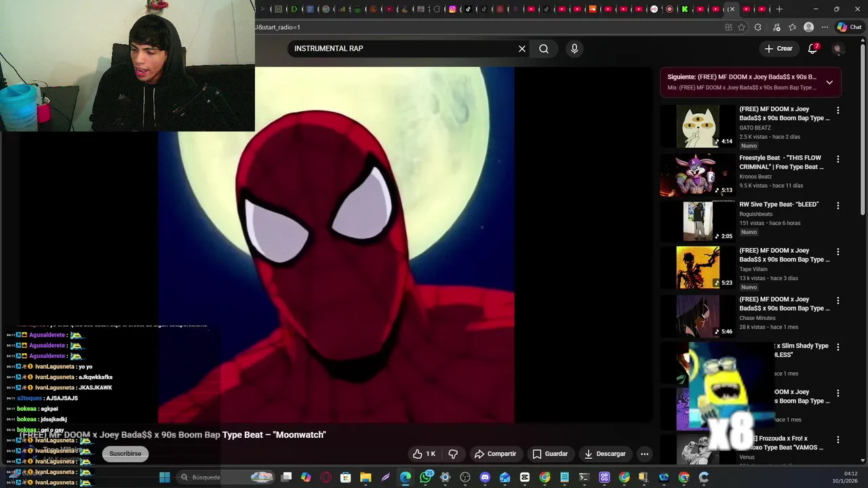Open YouTube notifications bell
The width and height of the screenshot is (868, 488).
pos(813,49)
